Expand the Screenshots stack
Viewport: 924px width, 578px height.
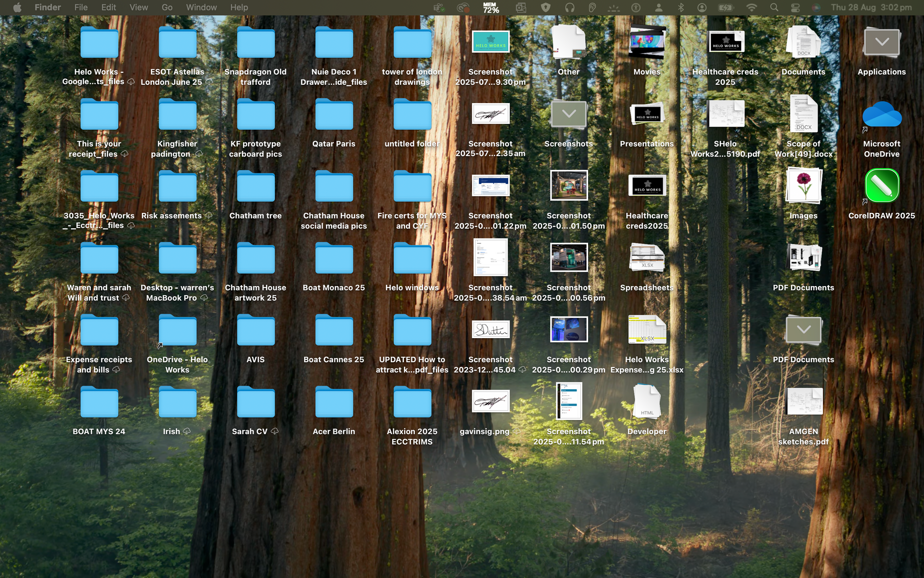coord(568,115)
